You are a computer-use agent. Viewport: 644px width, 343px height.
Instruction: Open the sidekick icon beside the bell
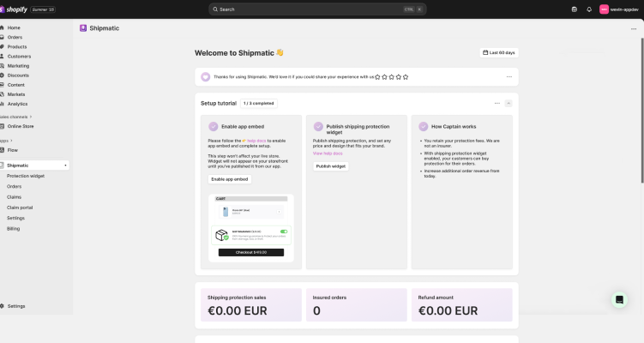tap(575, 9)
